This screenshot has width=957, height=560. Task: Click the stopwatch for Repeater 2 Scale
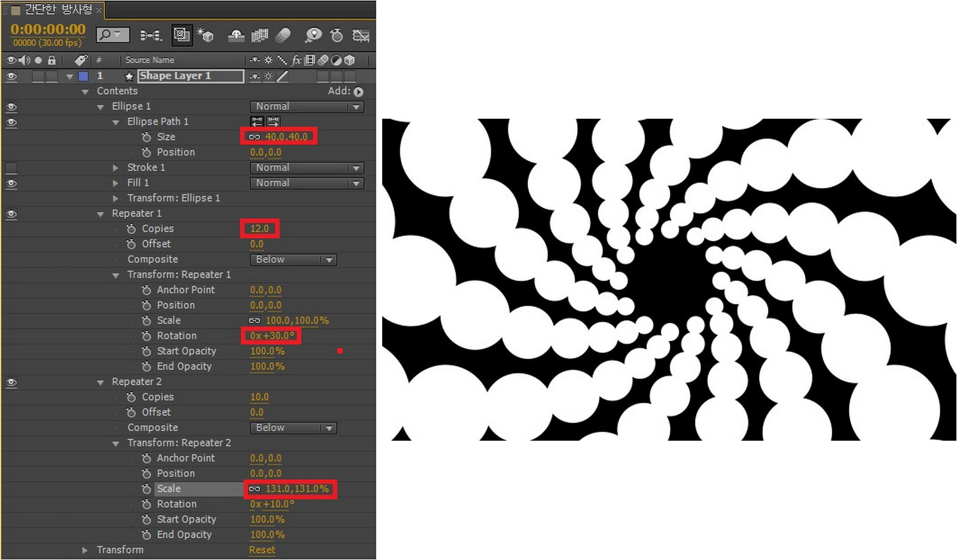pos(146,489)
